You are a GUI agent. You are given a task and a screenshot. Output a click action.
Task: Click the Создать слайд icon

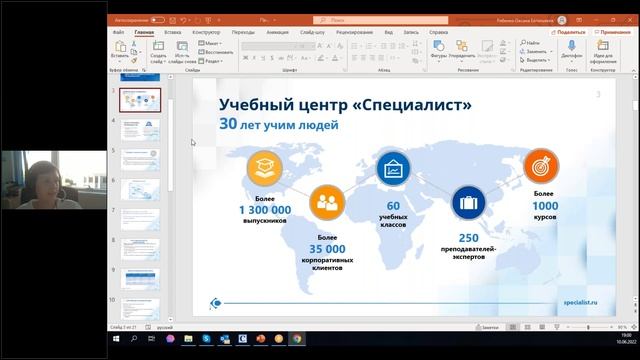point(158,46)
